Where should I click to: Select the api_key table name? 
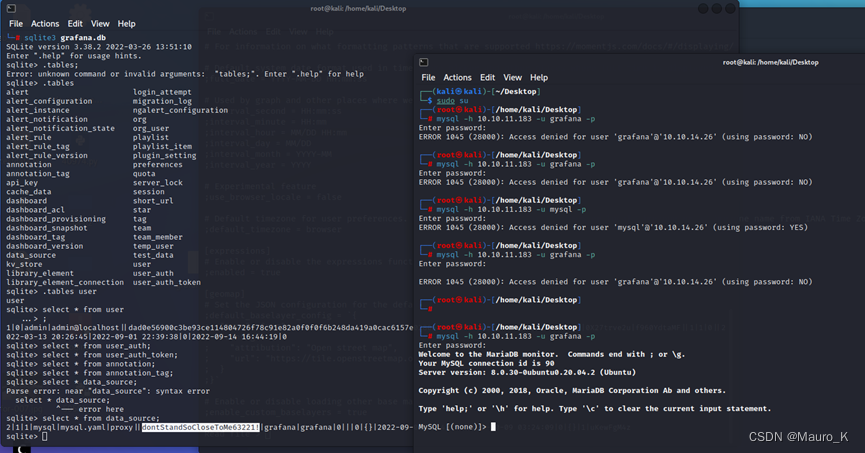point(22,183)
